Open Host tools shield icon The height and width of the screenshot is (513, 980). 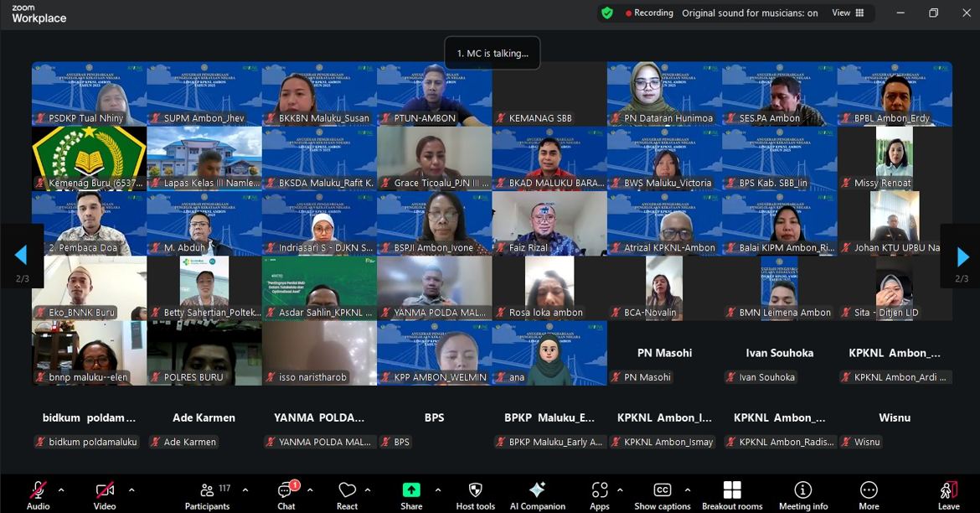pos(475,494)
